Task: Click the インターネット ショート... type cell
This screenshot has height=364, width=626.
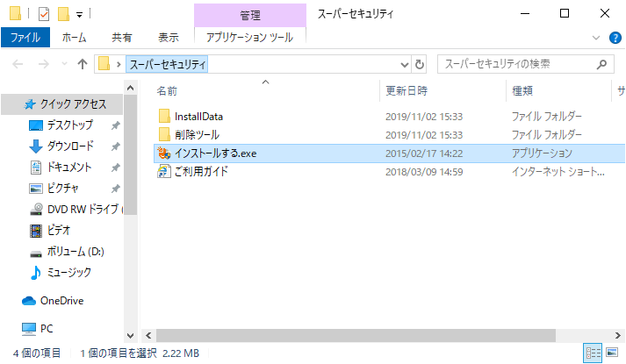Action: [x=558, y=172]
